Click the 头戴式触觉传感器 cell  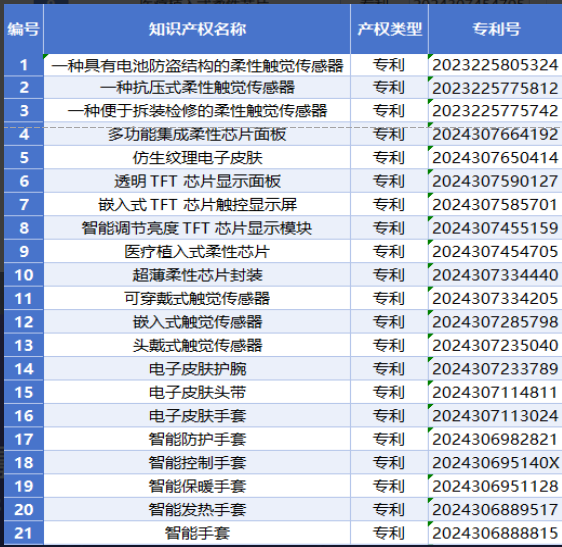(197, 346)
